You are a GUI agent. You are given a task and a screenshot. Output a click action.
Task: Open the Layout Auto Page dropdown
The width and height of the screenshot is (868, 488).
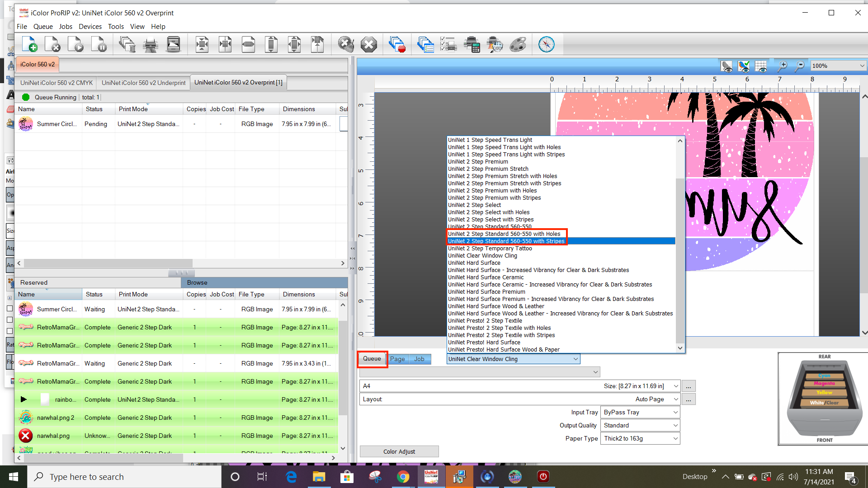(x=520, y=399)
